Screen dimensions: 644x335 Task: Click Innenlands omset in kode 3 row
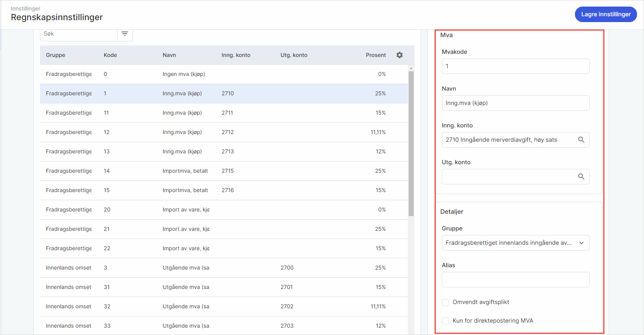coord(69,268)
